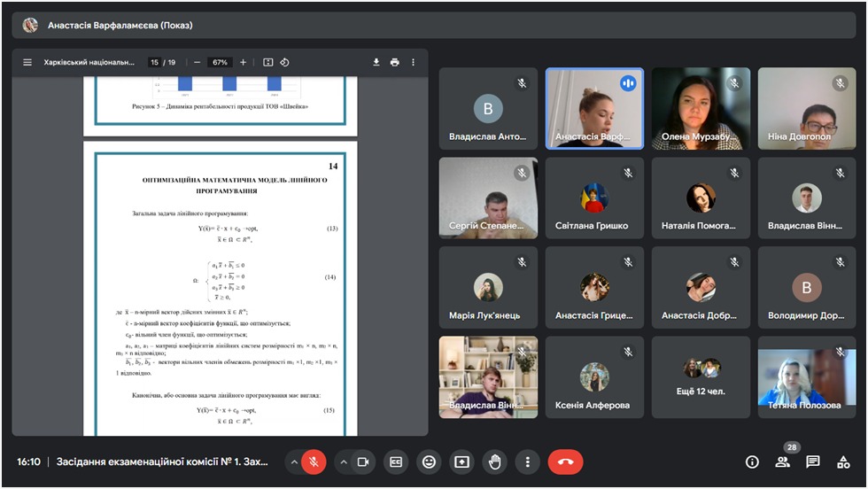
Task: Unmute the microphone
Action: [314, 462]
